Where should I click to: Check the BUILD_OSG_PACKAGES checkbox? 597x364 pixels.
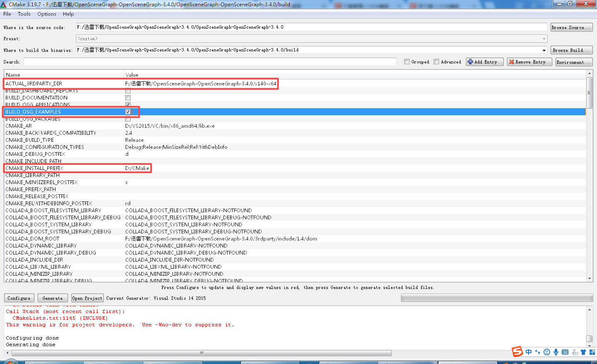click(128, 119)
